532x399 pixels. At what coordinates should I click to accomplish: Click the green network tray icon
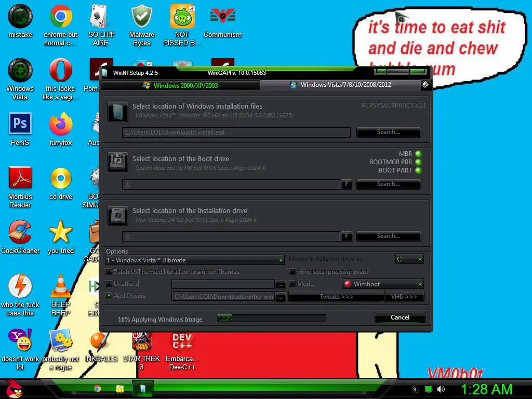pyautogui.click(x=429, y=390)
